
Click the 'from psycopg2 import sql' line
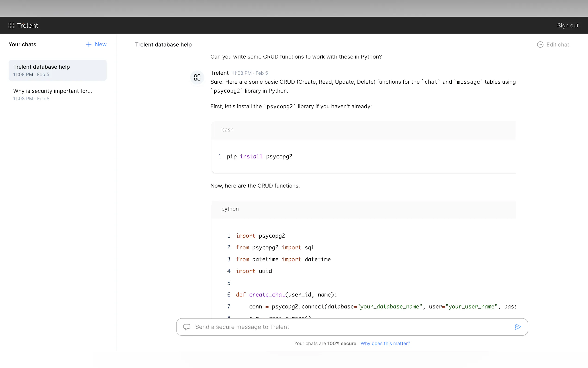tap(275, 247)
